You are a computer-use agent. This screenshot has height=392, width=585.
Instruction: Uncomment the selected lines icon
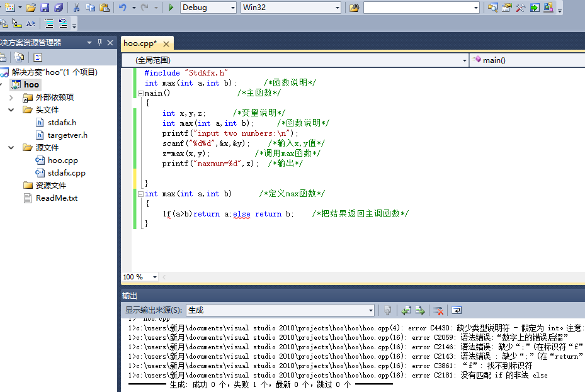(x=63, y=24)
